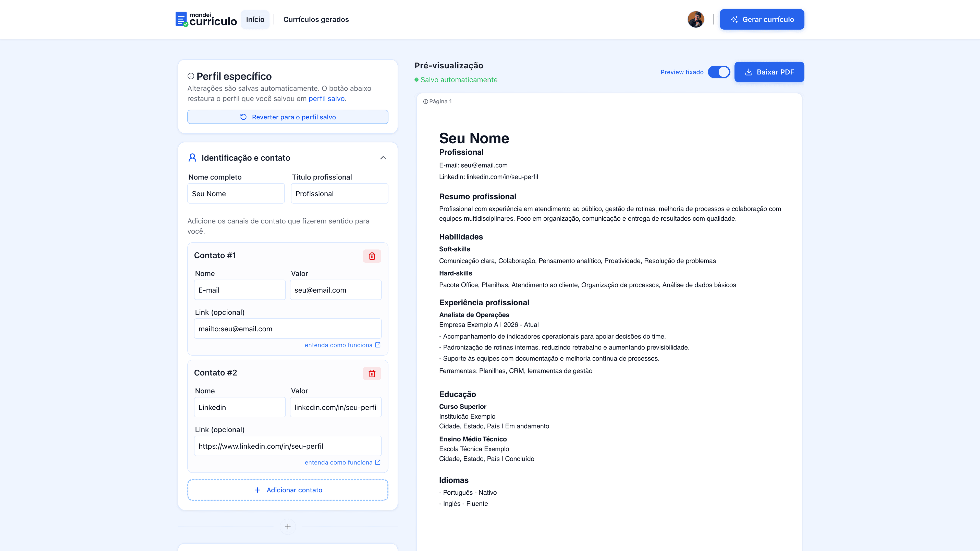Image resolution: width=980 pixels, height=551 pixels.
Task: Click the Adicionar contato button
Action: click(x=288, y=490)
